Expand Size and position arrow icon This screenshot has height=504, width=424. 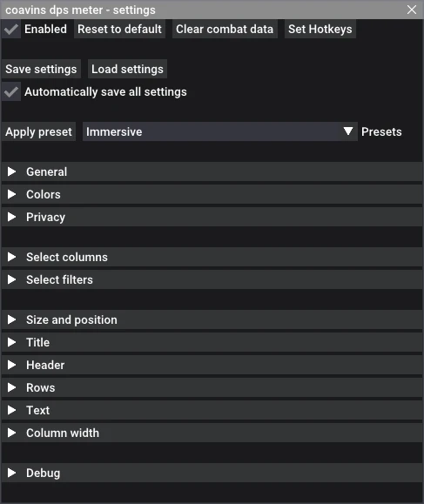(12, 319)
